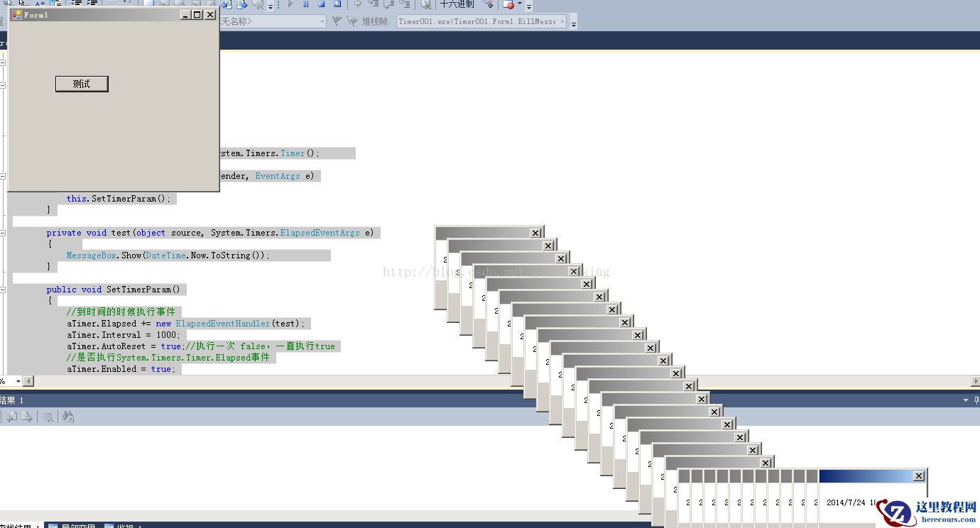This screenshot has width=980, height=528.
Task: Click the Restart debugging icon
Action: [338, 6]
